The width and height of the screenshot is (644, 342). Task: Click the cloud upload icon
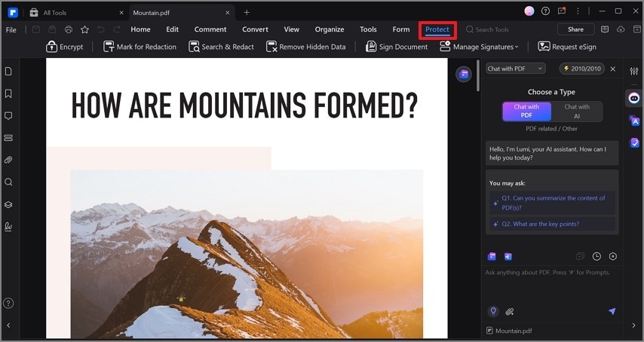tap(621, 29)
